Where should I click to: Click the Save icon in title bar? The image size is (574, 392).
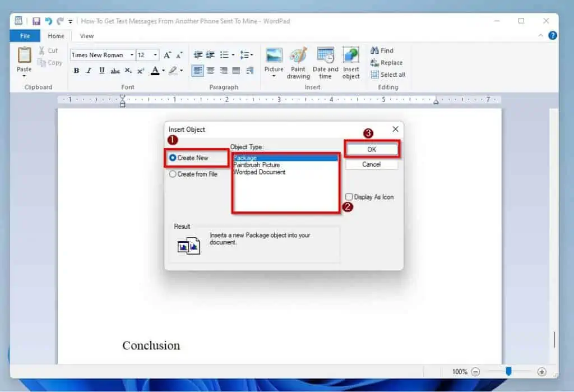click(36, 21)
